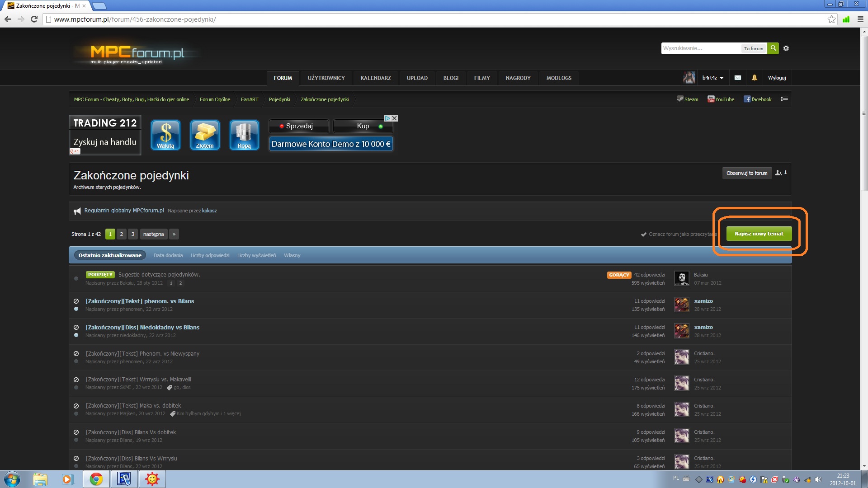Open KALENDARZ menu item
This screenshot has height=488, width=868.
click(x=376, y=78)
